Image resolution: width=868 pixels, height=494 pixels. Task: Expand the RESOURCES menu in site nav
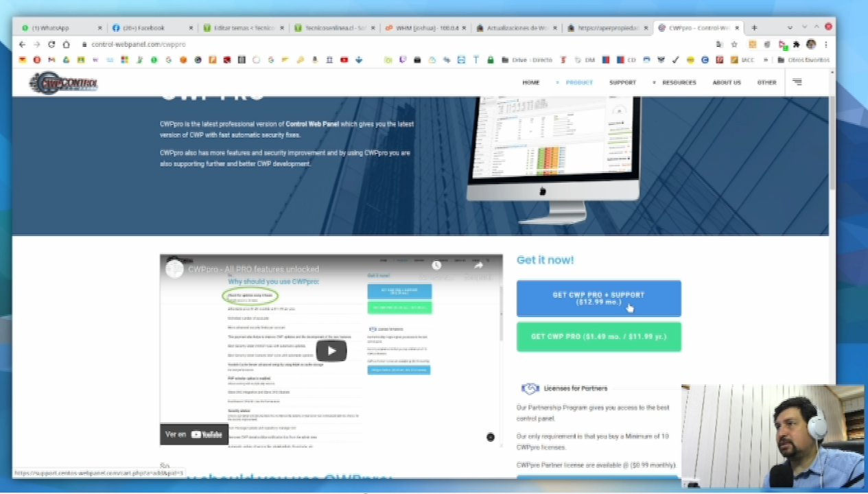[x=679, y=82]
